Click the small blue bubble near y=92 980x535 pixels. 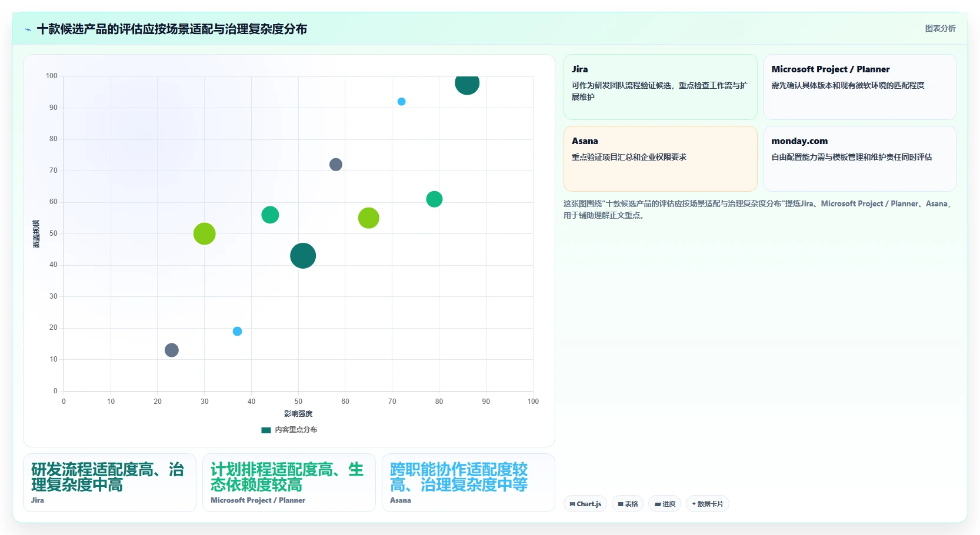pos(401,102)
